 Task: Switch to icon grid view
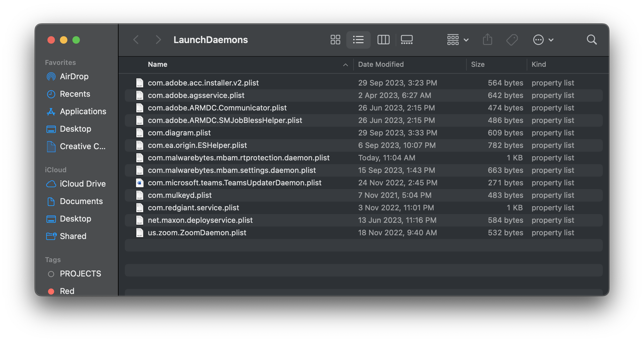[335, 40]
